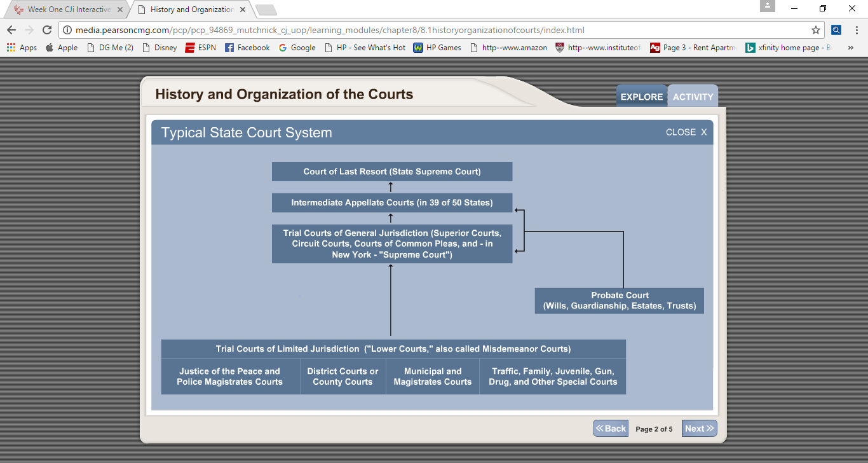The image size is (868, 463).
Task: Close the History and Organization browser tab
Action: [x=243, y=10]
